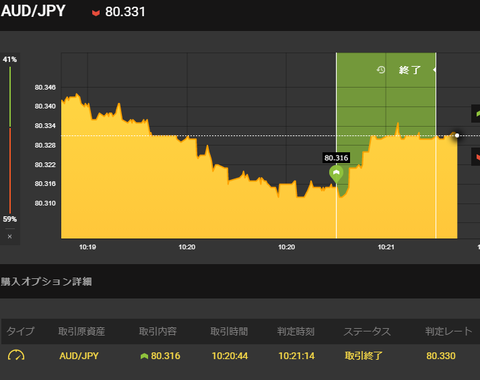Click the タイプ column header
Image resolution: width=480 pixels, height=380 pixels.
click(x=20, y=331)
